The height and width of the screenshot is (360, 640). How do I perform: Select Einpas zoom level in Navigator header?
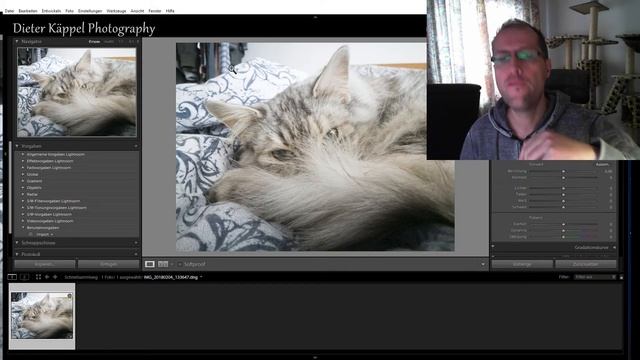pos(94,42)
